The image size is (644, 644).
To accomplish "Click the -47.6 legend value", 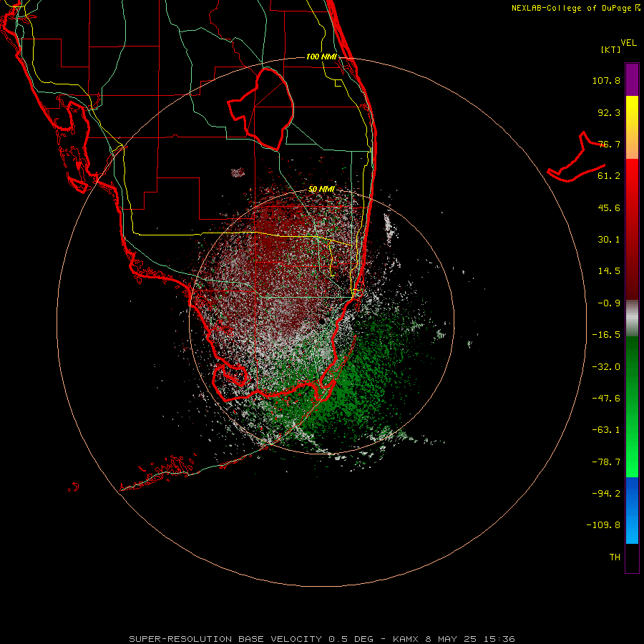I will coord(606,399).
